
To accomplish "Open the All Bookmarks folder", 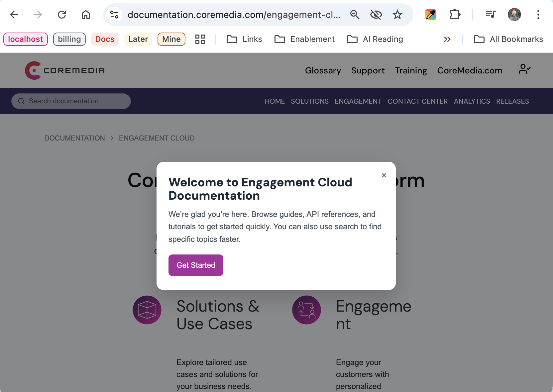I will coord(508,39).
